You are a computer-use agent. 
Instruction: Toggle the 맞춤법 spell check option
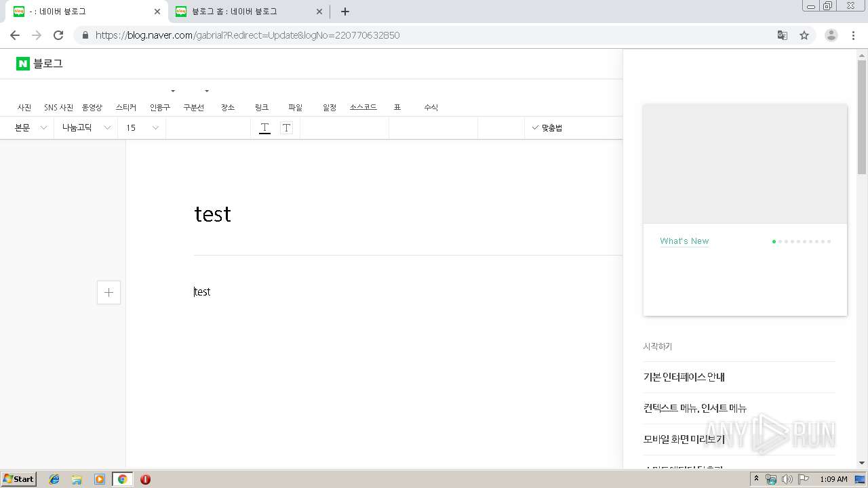(547, 127)
